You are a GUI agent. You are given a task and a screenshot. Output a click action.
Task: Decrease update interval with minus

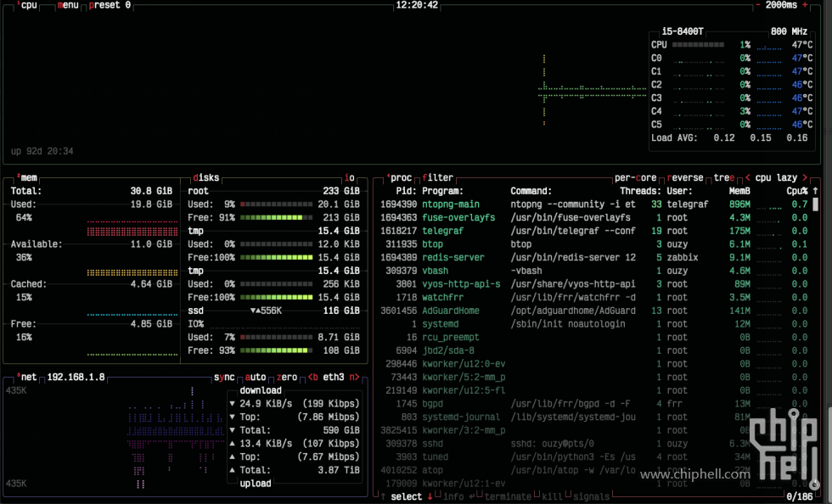(x=757, y=5)
